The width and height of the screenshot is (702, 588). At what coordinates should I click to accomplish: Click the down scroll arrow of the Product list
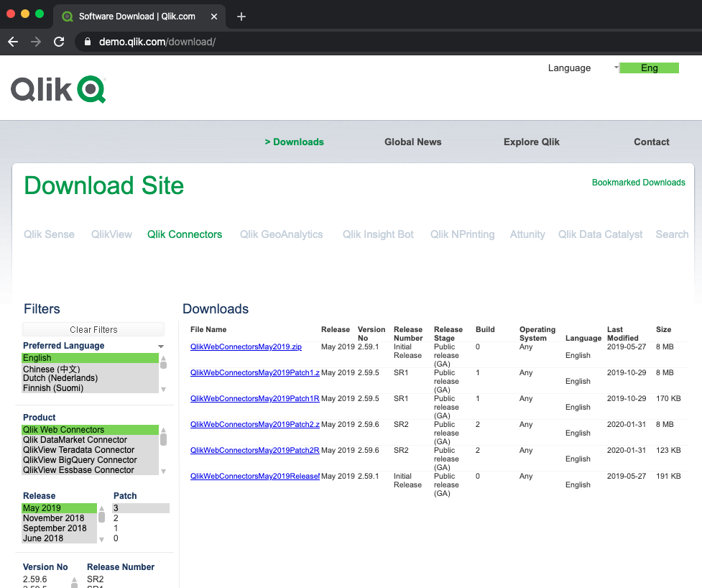coord(163,470)
